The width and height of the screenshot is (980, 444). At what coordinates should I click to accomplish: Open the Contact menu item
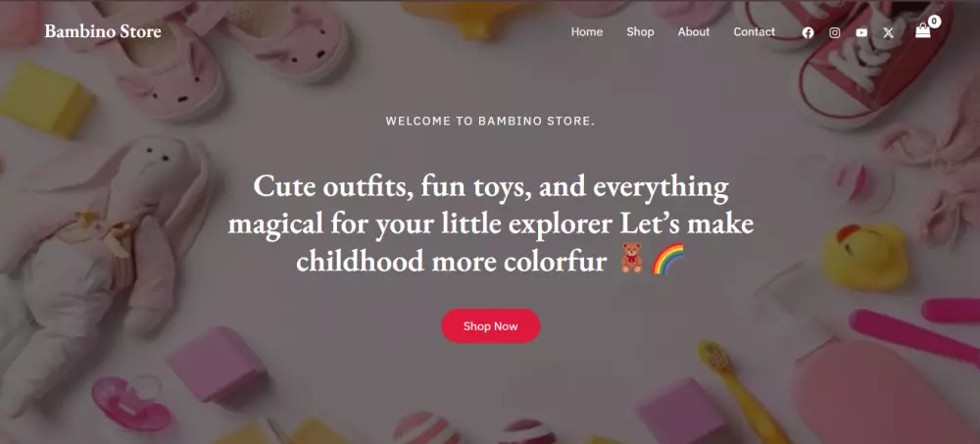pos(754,32)
